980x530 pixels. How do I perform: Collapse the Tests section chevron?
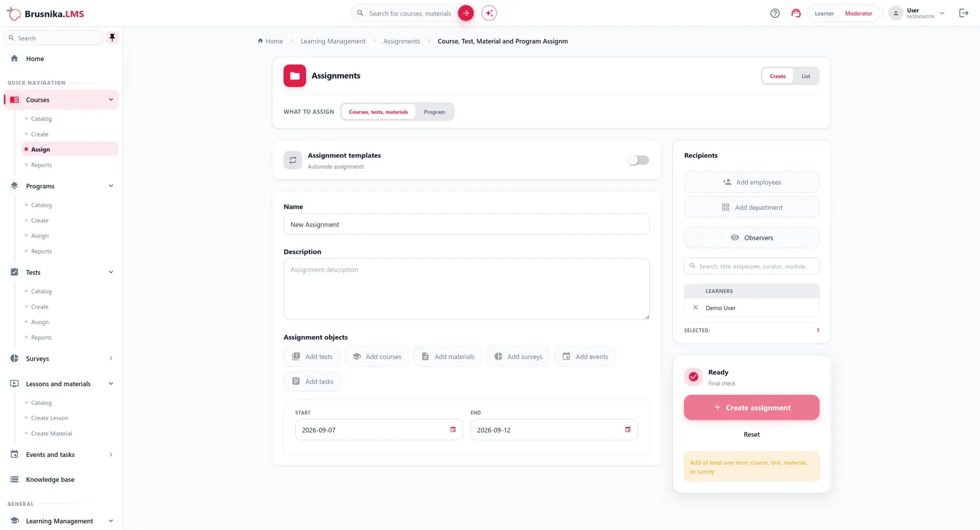(x=111, y=272)
